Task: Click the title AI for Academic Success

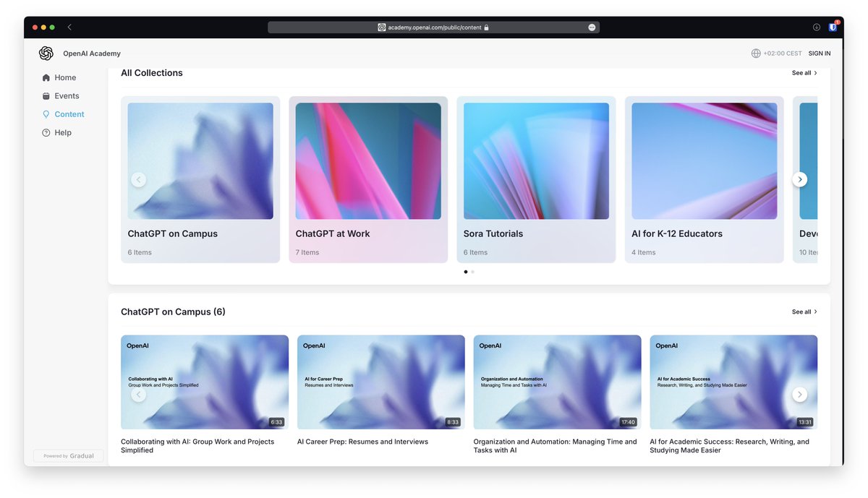Action: [x=729, y=446]
